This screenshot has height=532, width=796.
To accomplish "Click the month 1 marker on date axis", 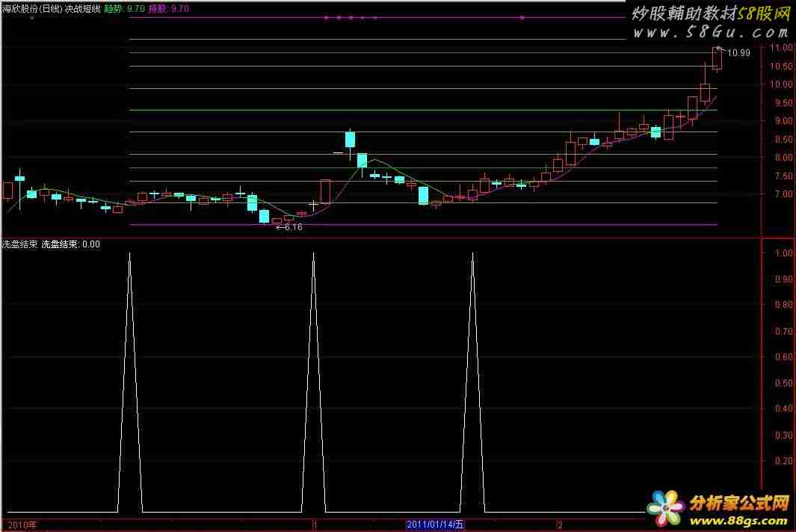I will 315,525.
